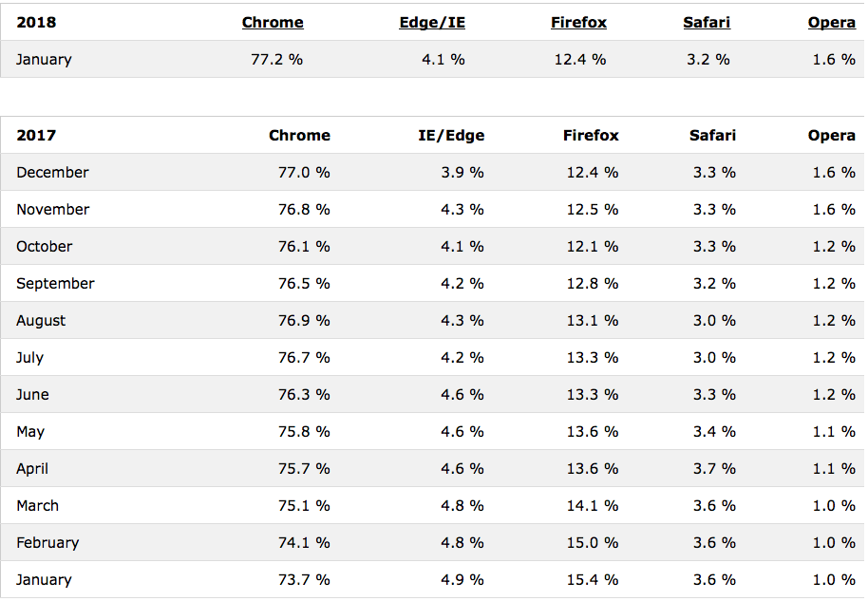Select the 14.1 % Firefox value in March
The height and width of the screenshot is (601, 868).
(x=593, y=505)
